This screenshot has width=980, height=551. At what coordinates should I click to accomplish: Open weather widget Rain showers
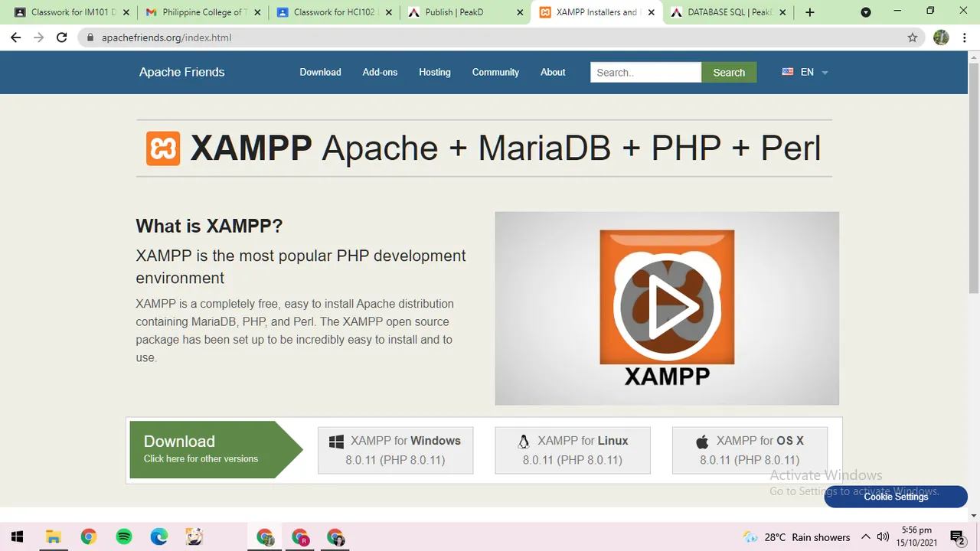click(x=796, y=537)
